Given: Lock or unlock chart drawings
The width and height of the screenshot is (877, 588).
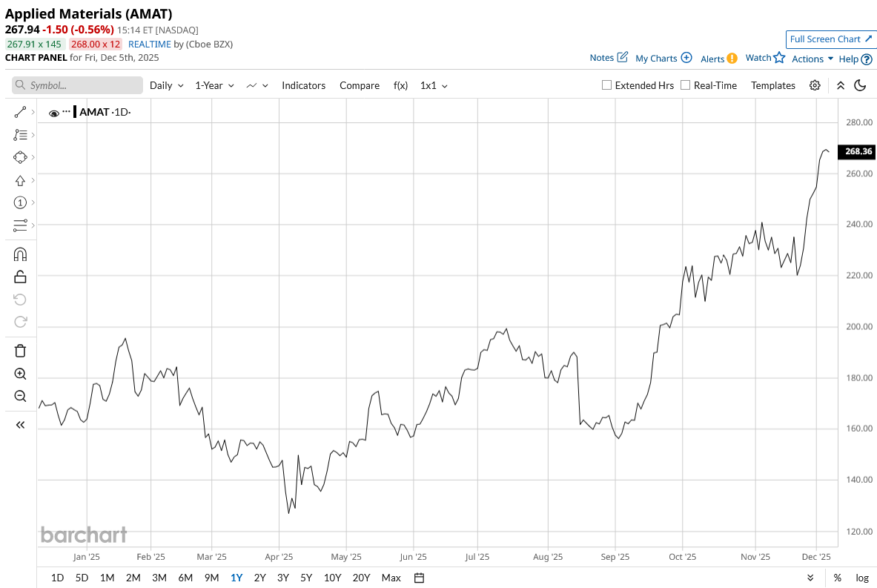Looking at the screenshot, I should coord(20,277).
